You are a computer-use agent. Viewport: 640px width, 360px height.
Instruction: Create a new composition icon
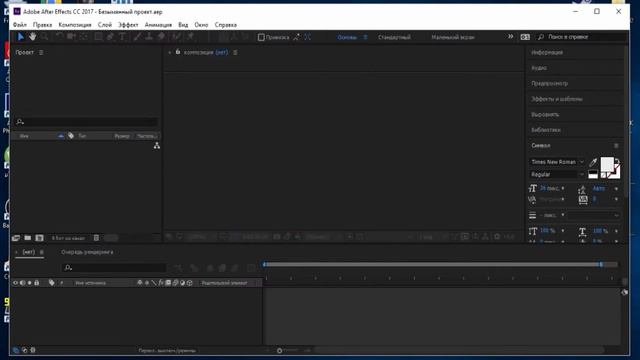pyautogui.click(x=39, y=238)
